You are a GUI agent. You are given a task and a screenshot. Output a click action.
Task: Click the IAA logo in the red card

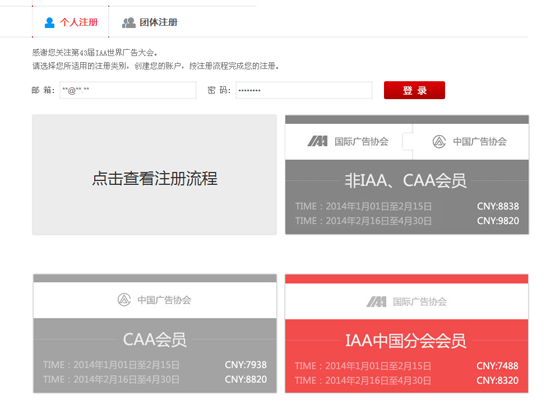click(376, 302)
